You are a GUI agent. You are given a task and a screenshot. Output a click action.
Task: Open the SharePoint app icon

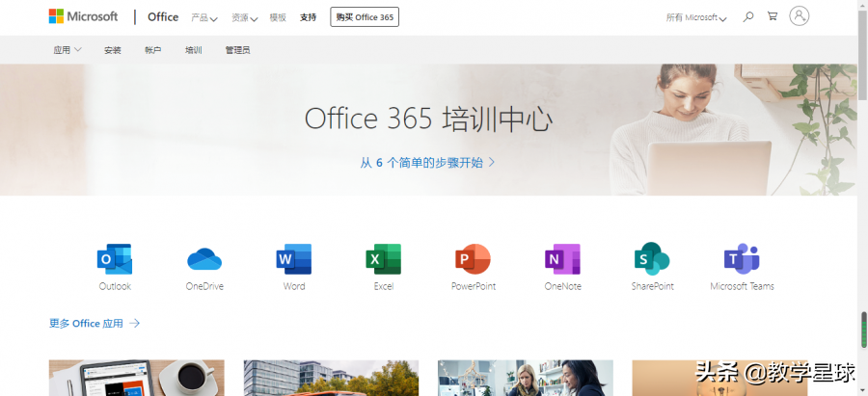point(652,259)
